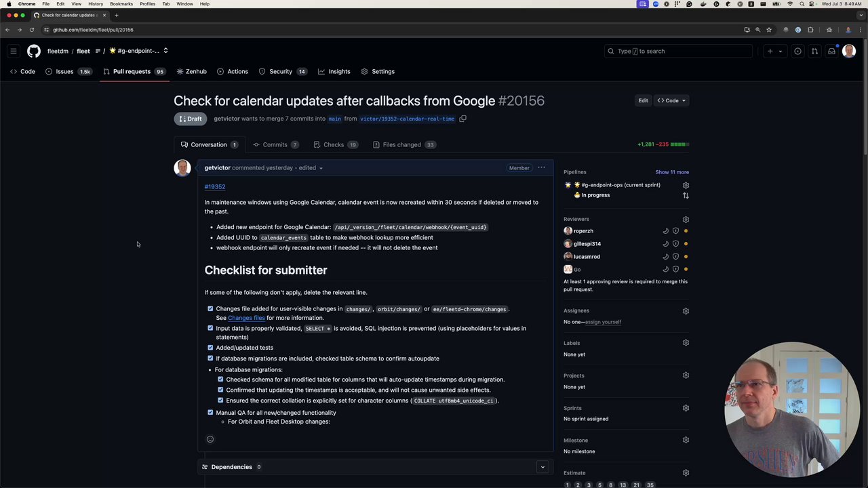This screenshot has width=868, height=488.
Task: Toggle the 'If database migrations are included' checkbox
Action: pos(210,359)
